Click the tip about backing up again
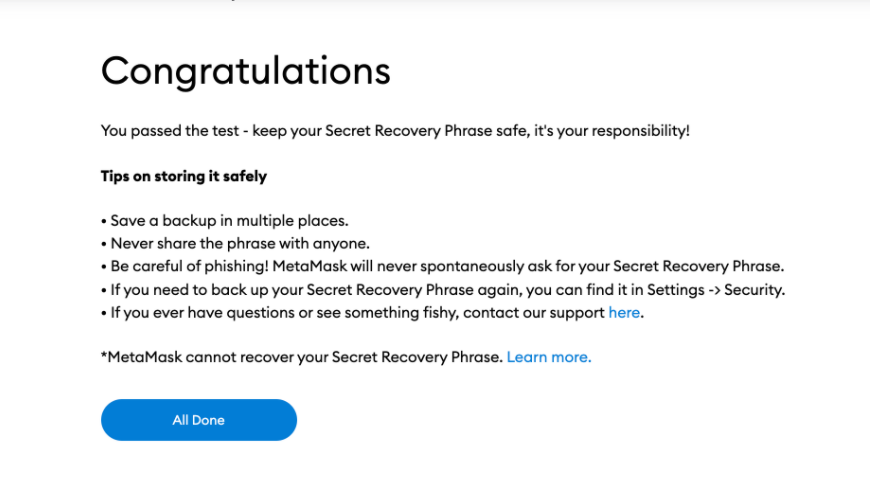Viewport: 870px width, 496px height. tap(443, 290)
